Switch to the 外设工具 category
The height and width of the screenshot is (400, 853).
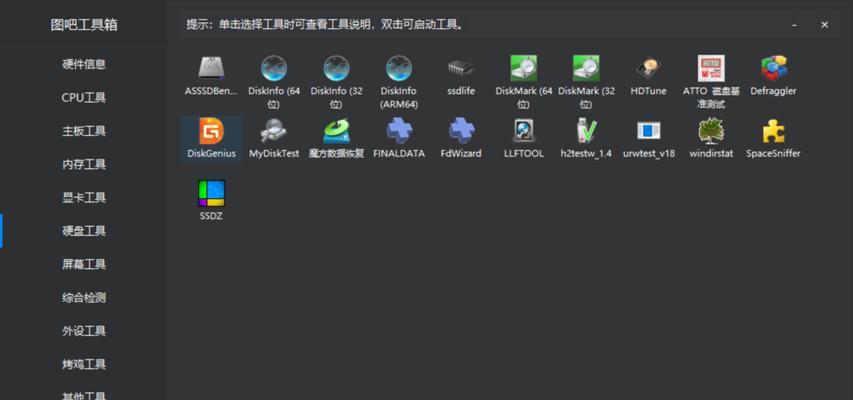[x=84, y=331]
